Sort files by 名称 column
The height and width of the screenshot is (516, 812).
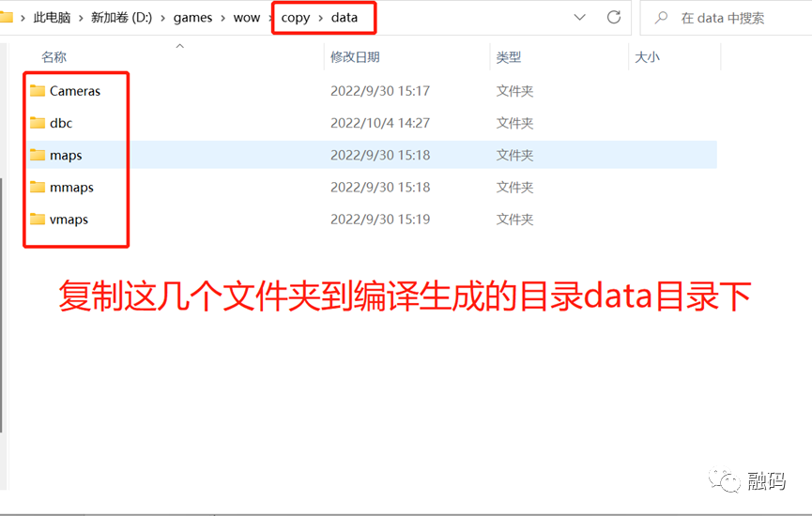[x=54, y=57]
